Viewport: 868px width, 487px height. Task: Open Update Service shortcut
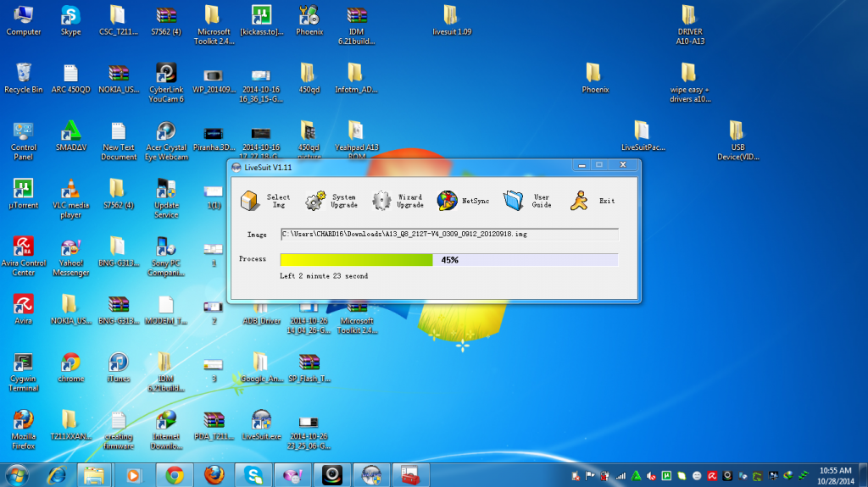click(166, 198)
